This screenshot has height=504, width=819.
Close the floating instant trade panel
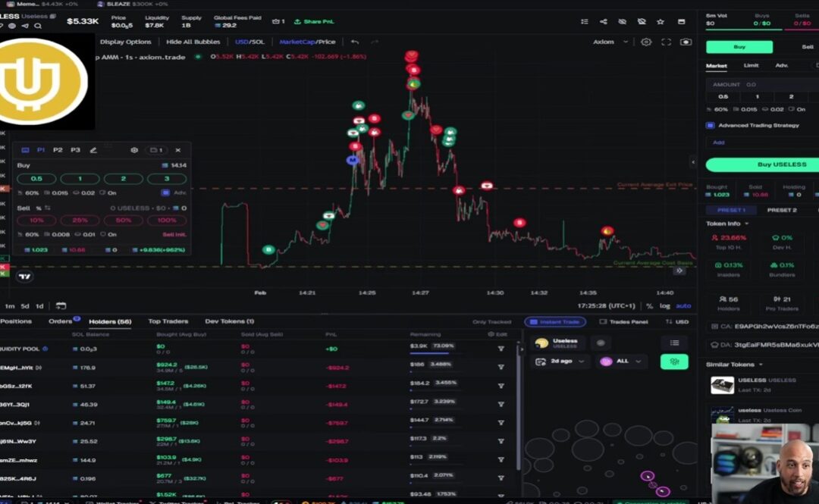177,150
